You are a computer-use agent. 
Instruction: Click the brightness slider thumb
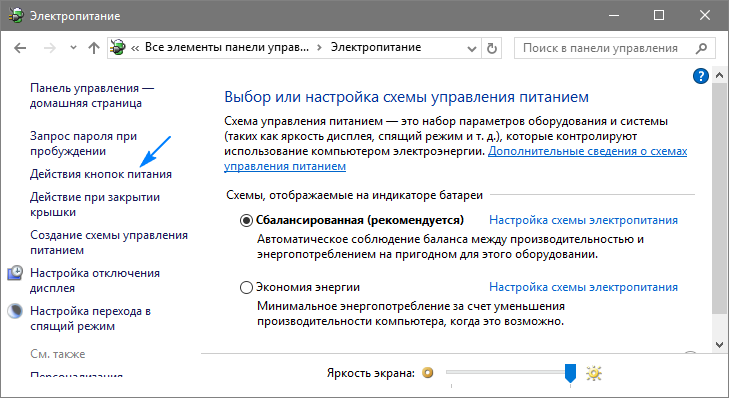point(570,373)
